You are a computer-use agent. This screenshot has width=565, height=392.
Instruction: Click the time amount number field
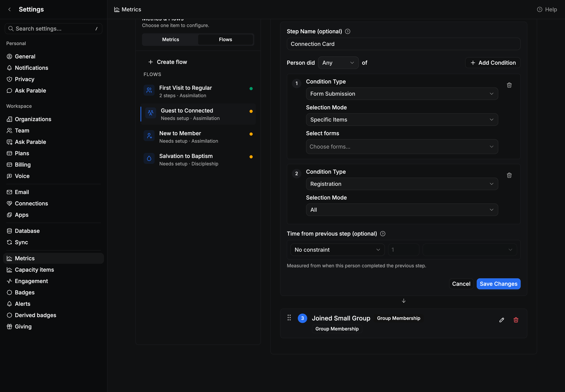404,250
